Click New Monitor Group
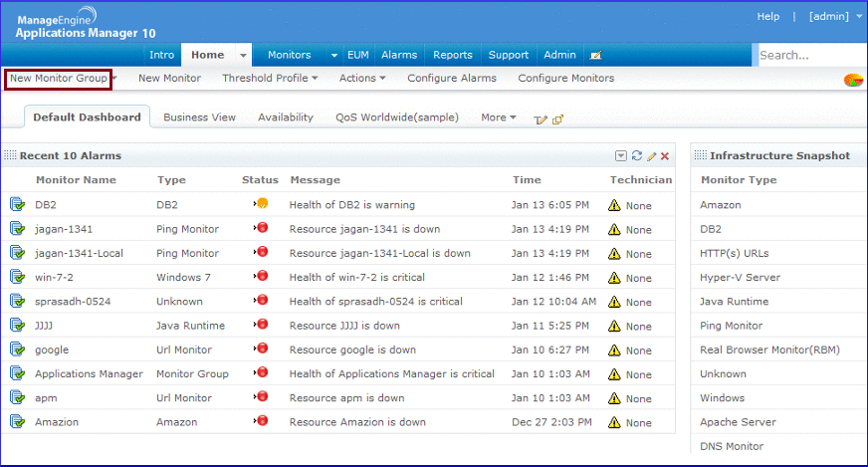This screenshot has width=868, height=467. pos(58,78)
